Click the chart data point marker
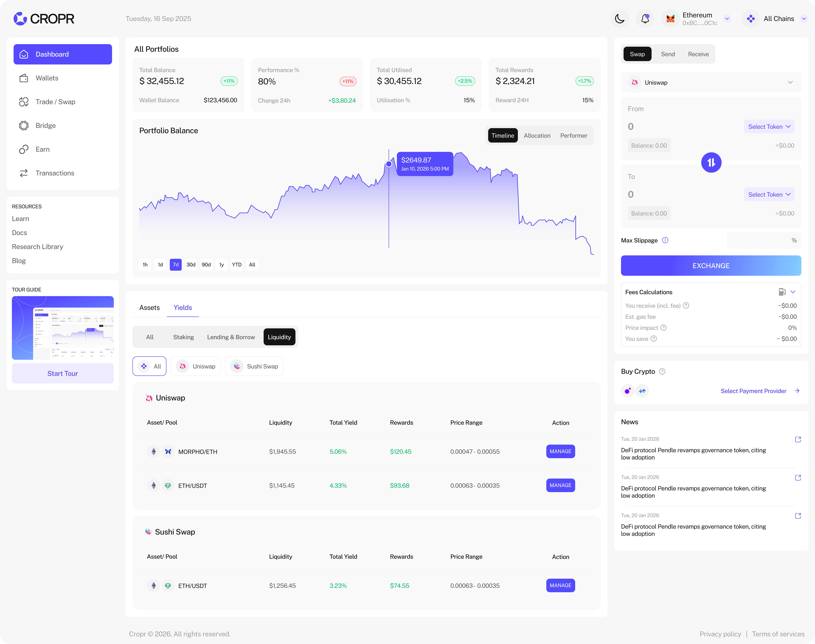 coord(389,164)
